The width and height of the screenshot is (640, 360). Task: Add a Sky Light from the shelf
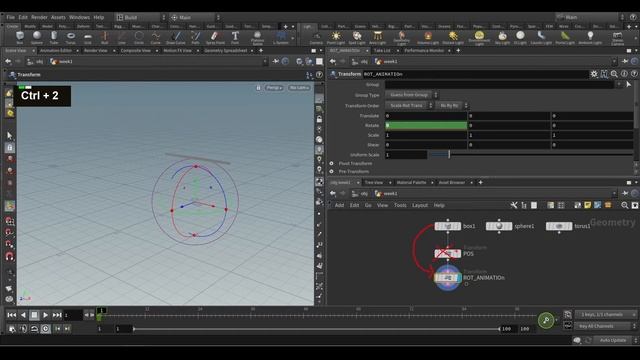click(502, 38)
